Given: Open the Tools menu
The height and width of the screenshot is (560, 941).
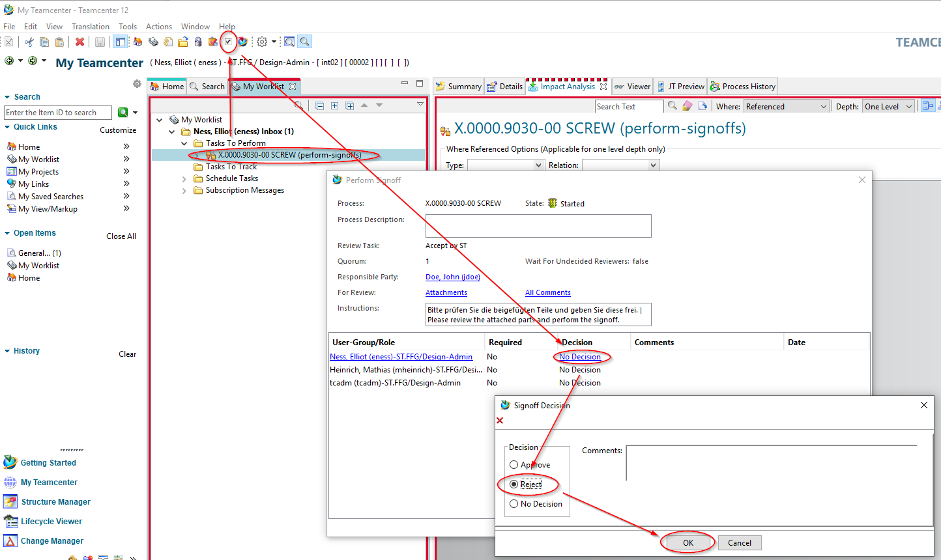Looking at the screenshot, I should pyautogui.click(x=128, y=27).
